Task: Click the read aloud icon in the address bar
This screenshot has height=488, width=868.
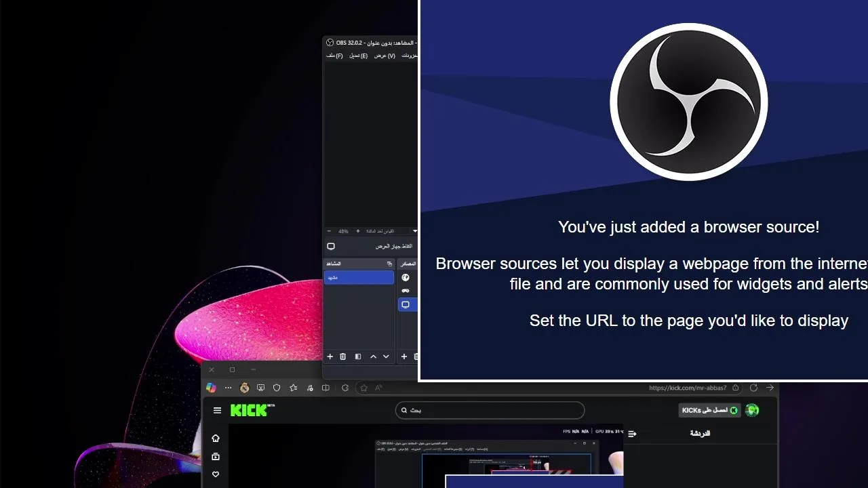Action: [x=378, y=388]
